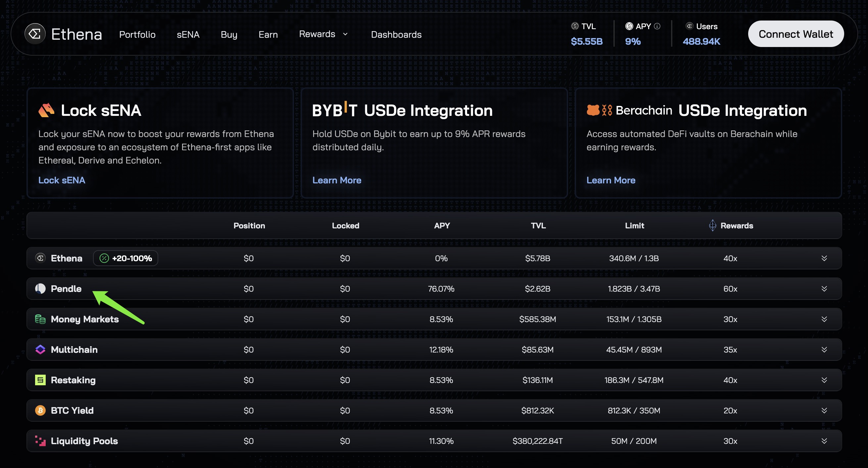Click the APY column header
868x468 pixels.
click(x=442, y=225)
